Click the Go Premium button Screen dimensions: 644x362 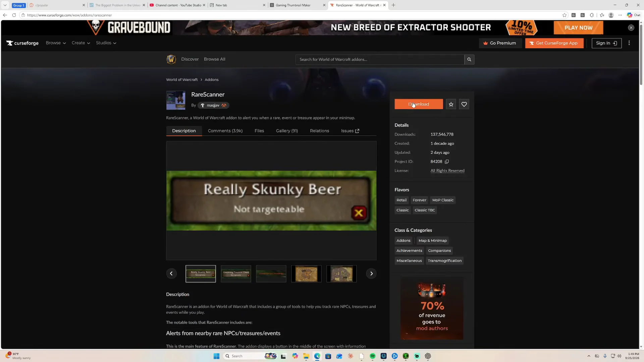pyautogui.click(x=500, y=43)
